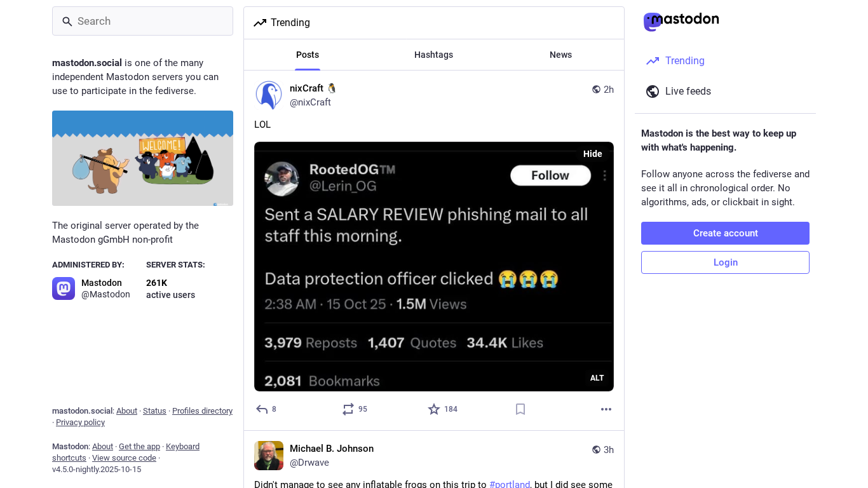Open the @Mastodon administrator account link
Screen dimensions: 868x488
click(105, 294)
